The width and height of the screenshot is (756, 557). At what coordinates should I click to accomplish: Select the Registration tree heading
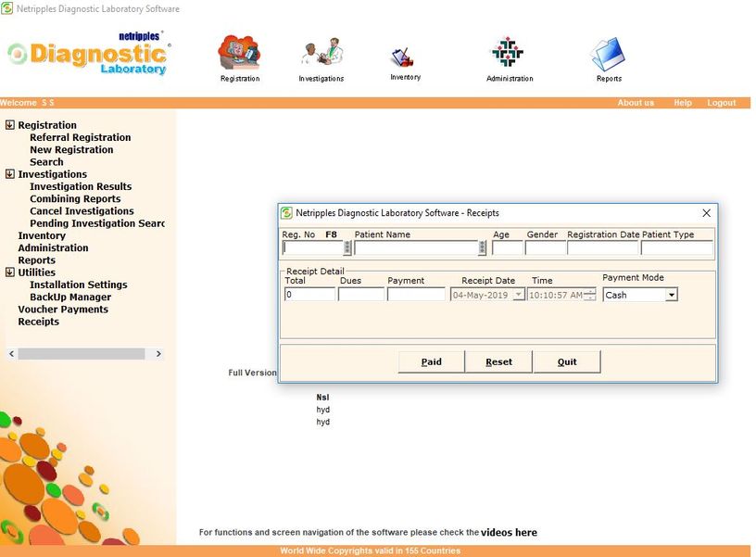[x=47, y=125]
